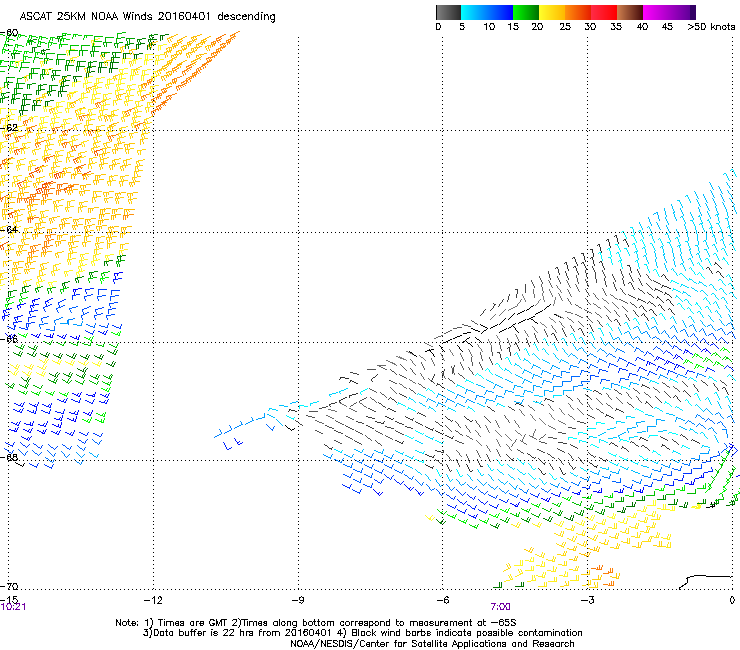Click the purple time stamp 7:00

click(500, 607)
